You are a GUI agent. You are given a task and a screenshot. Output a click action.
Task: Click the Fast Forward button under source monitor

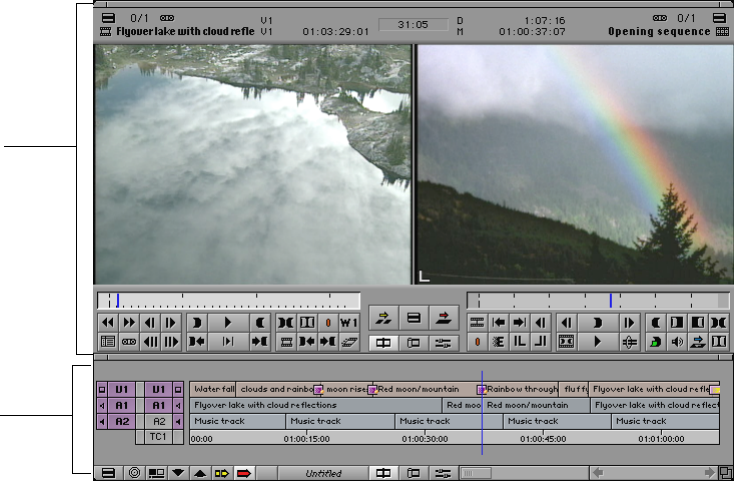tap(129, 323)
